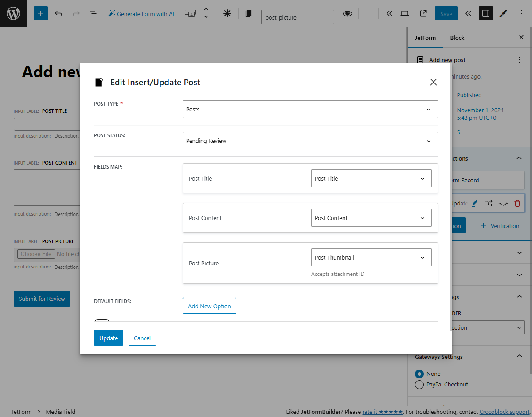The width and height of the screenshot is (532, 417).
Task: Edit the Insert/Update action with the pencil icon
Action: [475, 203]
